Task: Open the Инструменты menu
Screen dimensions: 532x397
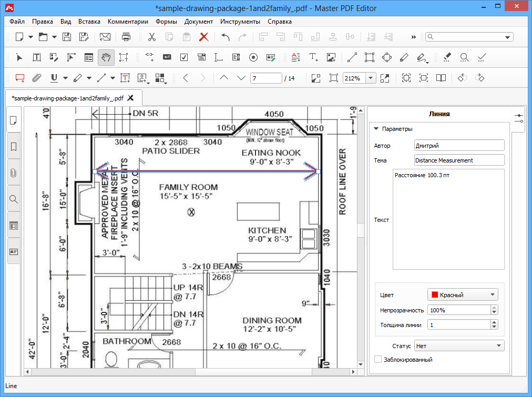Action: (240, 22)
